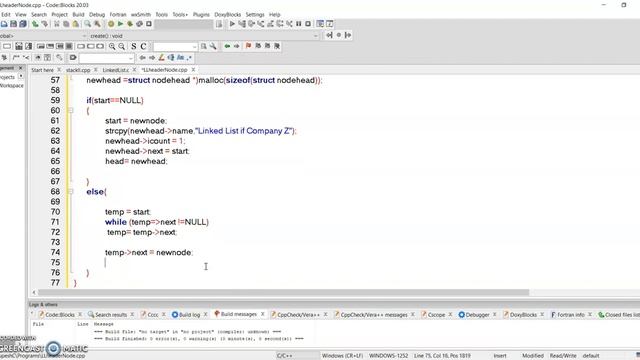640x360 pixels.
Task: Build the project with the gear icon
Action: tap(111, 24)
